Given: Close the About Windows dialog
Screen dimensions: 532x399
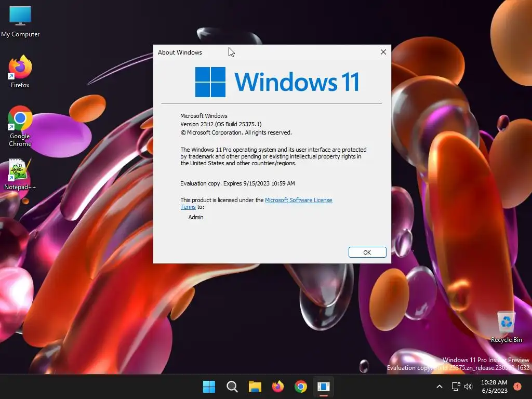Looking at the screenshot, I should (383, 52).
